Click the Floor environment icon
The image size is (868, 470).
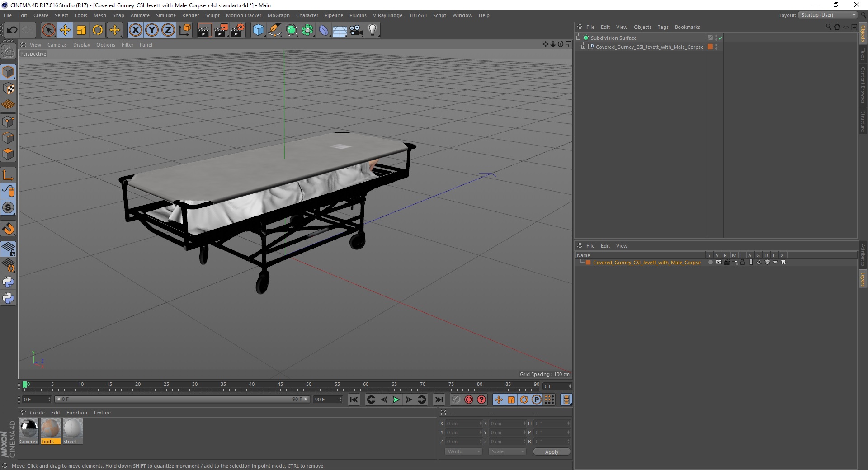tap(340, 30)
